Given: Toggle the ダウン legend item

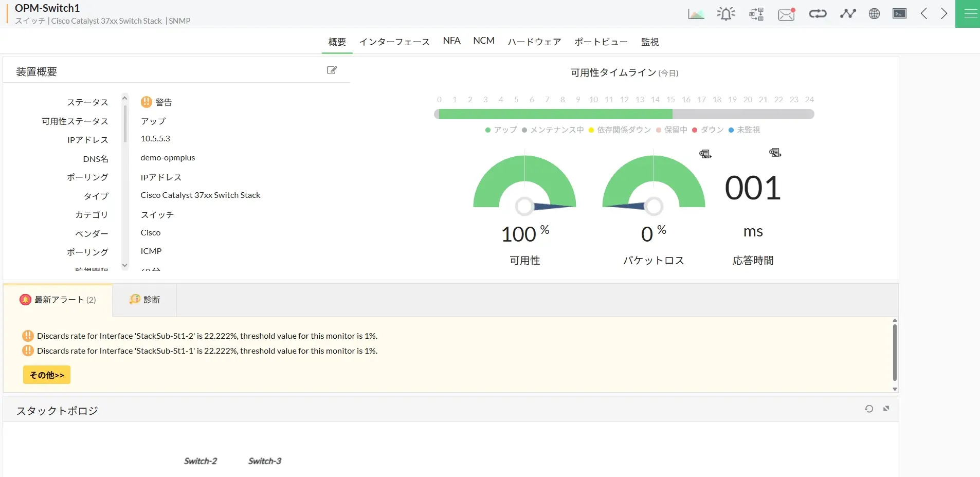Looking at the screenshot, I should 708,130.
